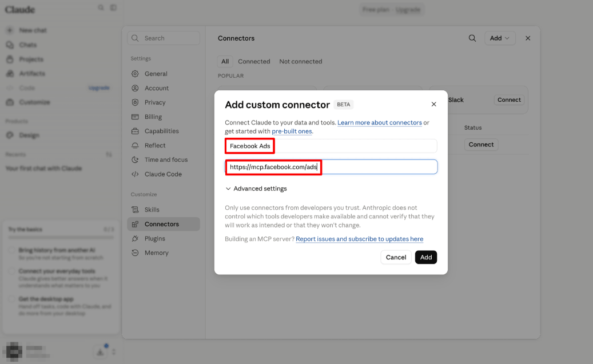Click the download icon at bottom left
Screen dimensions: 593x364
[x=100, y=352]
